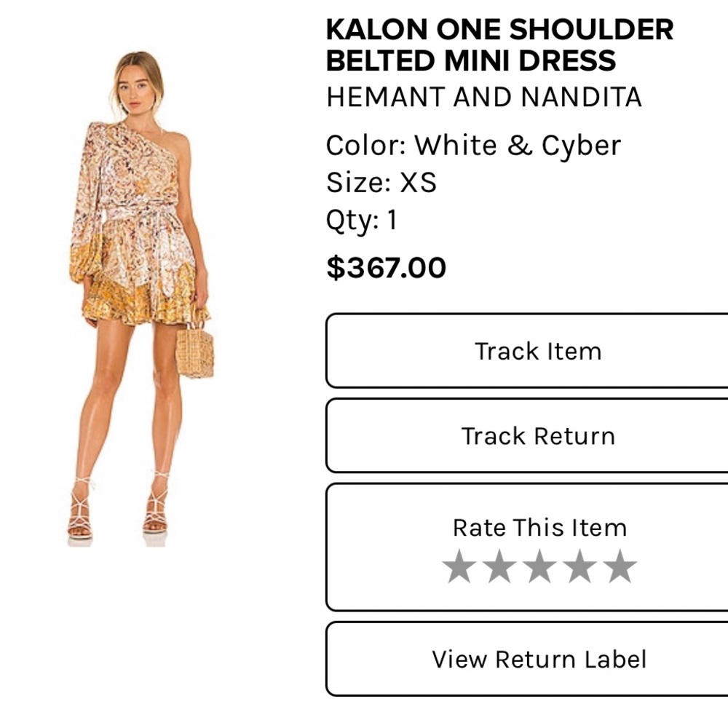Viewport: 728px width, 728px height.
Task: Click the $367.00 price
Action: [386, 268]
